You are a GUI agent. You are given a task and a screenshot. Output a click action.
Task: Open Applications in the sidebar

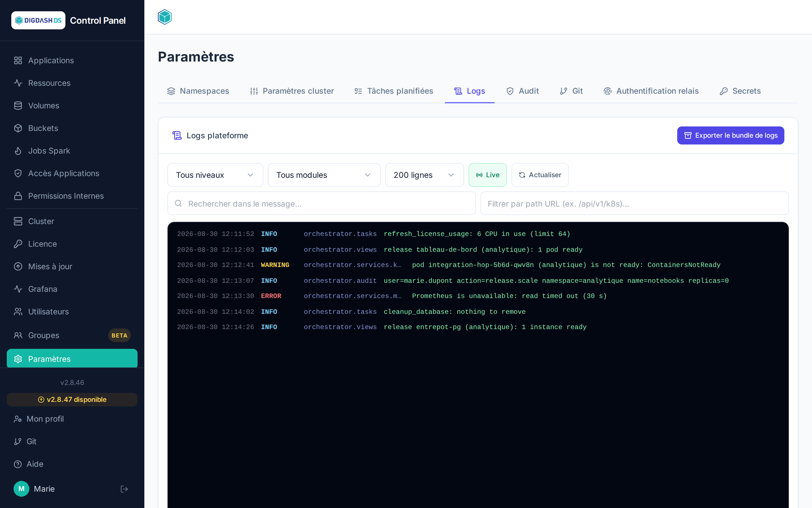pyautogui.click(x=72, y=60)
